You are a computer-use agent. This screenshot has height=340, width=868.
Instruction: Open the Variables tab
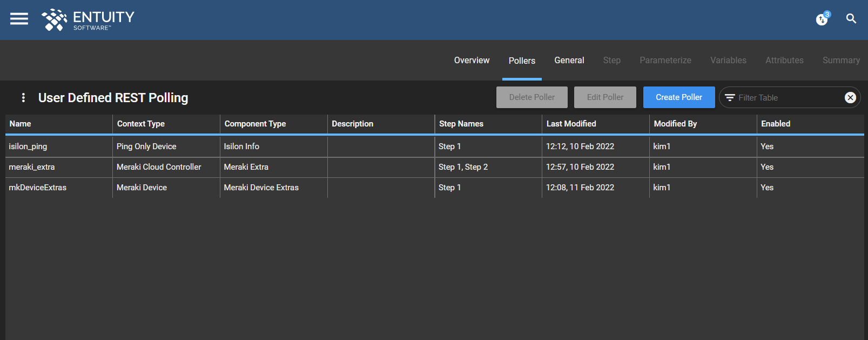pyautogui.click(x=728, y=61)
